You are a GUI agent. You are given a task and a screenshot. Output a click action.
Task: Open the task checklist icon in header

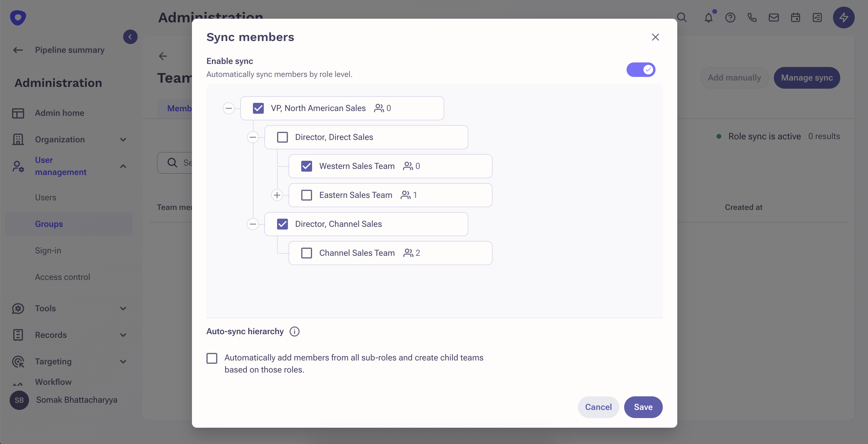[817, 17]
